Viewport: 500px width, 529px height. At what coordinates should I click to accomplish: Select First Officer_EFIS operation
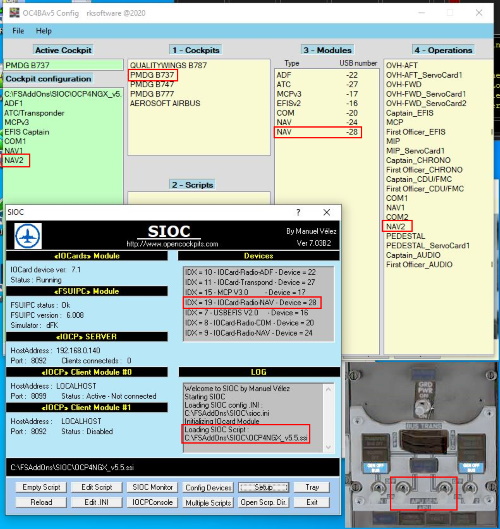(416, 132)
